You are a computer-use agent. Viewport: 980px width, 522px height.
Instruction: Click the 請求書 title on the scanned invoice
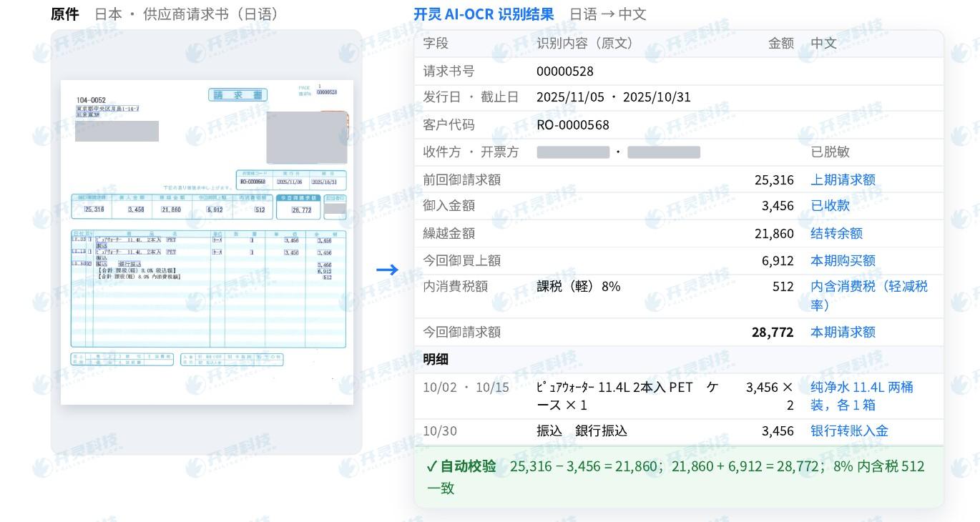[x=237, y=95]
